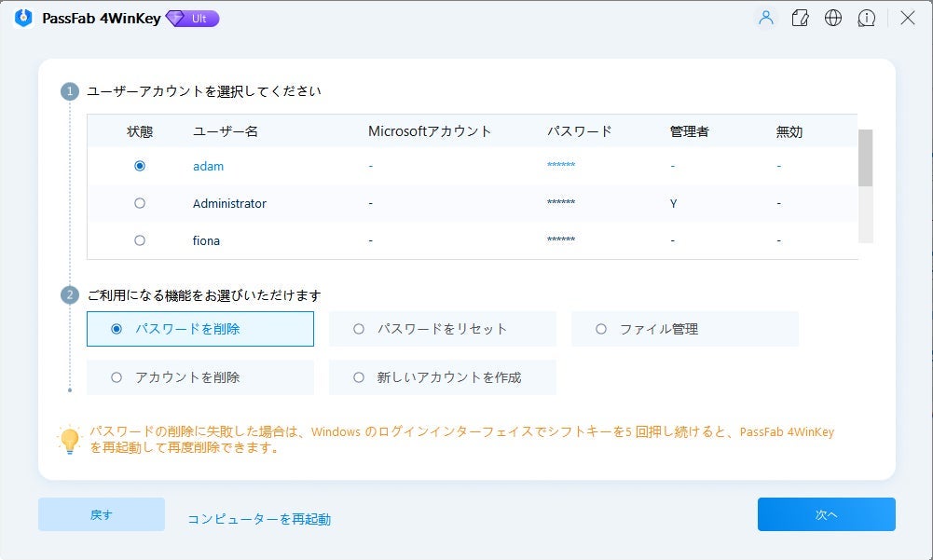This screenshot has height=560, width=933.
Task: Open the registration notepad icon
Action: click(800, 19)
